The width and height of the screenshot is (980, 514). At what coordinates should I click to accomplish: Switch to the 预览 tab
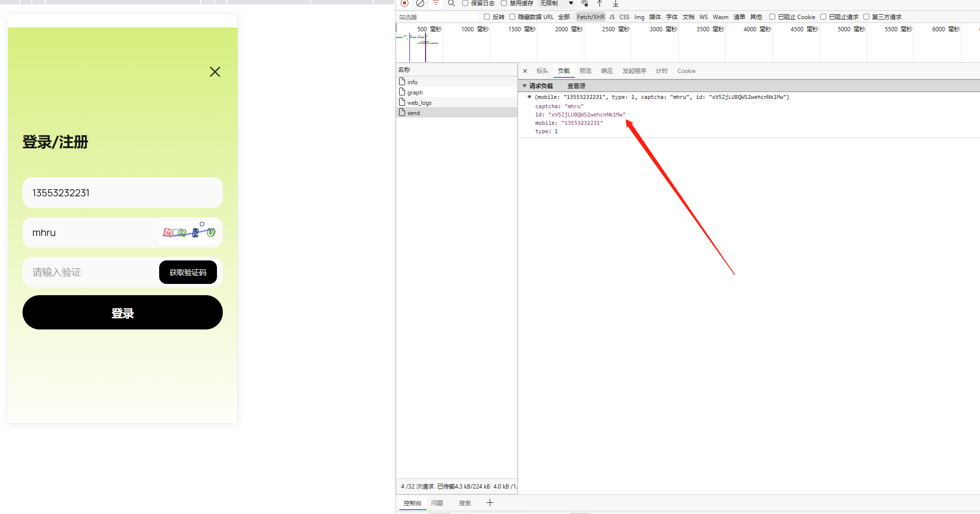coord(585,71)
